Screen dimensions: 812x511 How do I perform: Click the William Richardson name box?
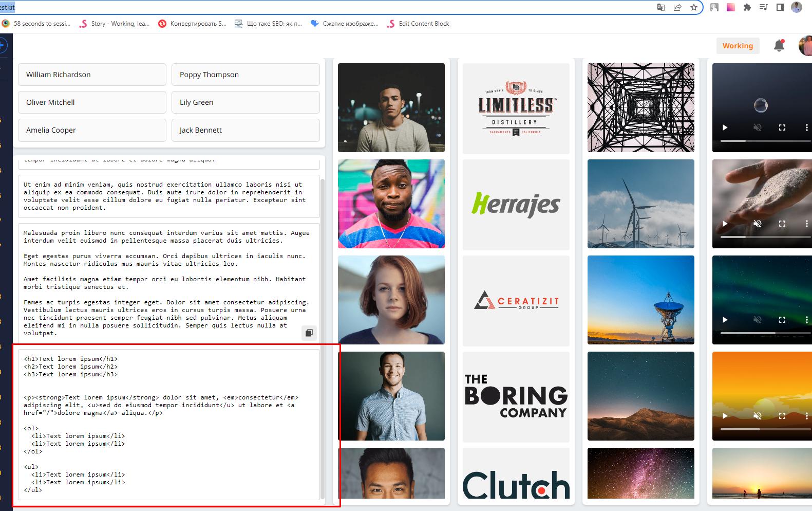point(92,75)
